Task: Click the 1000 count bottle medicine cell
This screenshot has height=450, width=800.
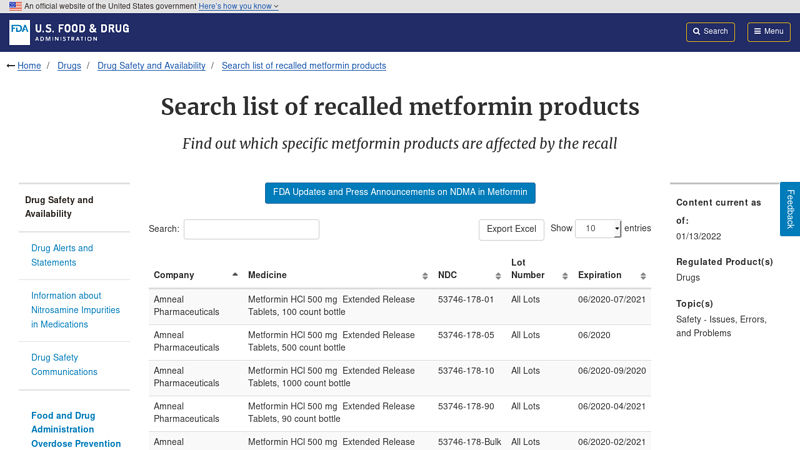Action: click(x=331, y=377)
